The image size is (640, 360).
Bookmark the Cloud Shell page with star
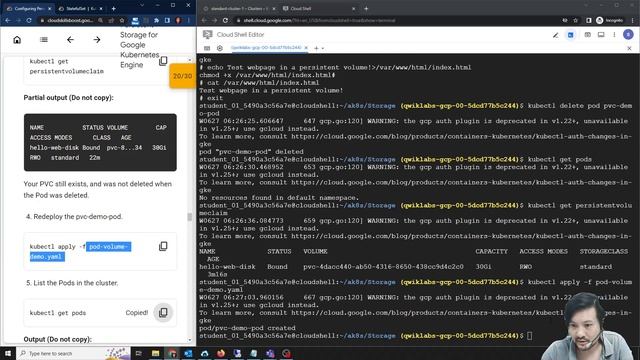point(576,20)
